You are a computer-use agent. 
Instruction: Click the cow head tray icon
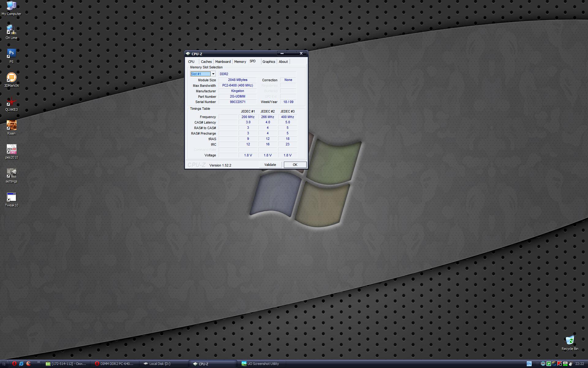(x=571, y=364)
